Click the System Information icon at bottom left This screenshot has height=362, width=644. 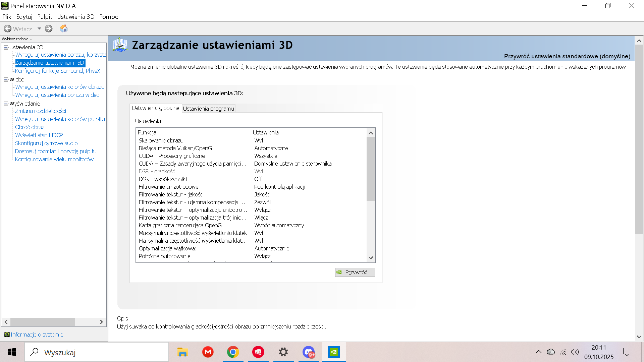[x=7, y=335]
